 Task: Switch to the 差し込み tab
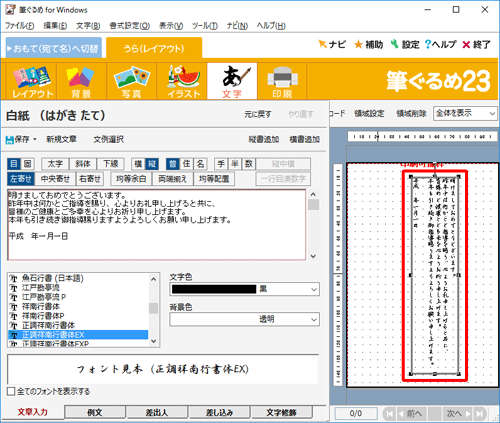[219, 412]
